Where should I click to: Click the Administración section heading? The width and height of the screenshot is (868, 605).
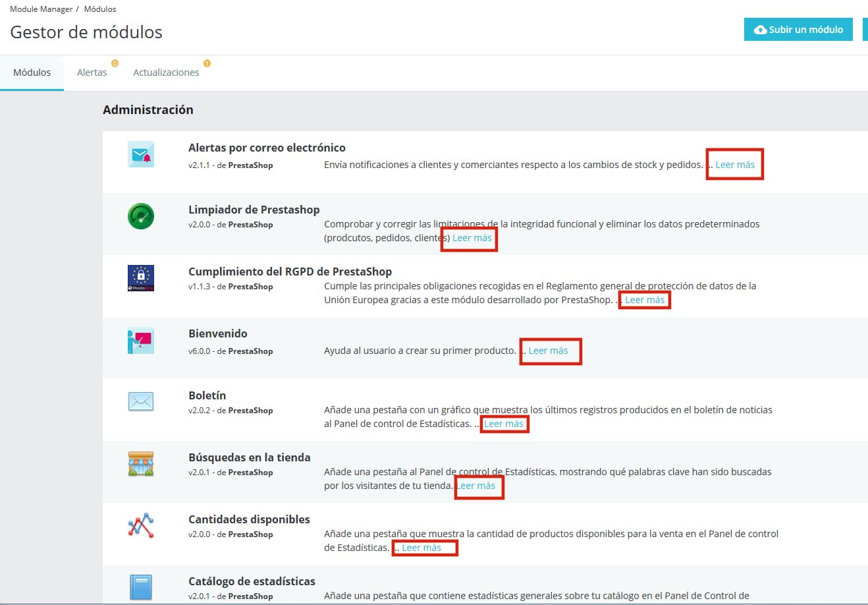(148, 110)
